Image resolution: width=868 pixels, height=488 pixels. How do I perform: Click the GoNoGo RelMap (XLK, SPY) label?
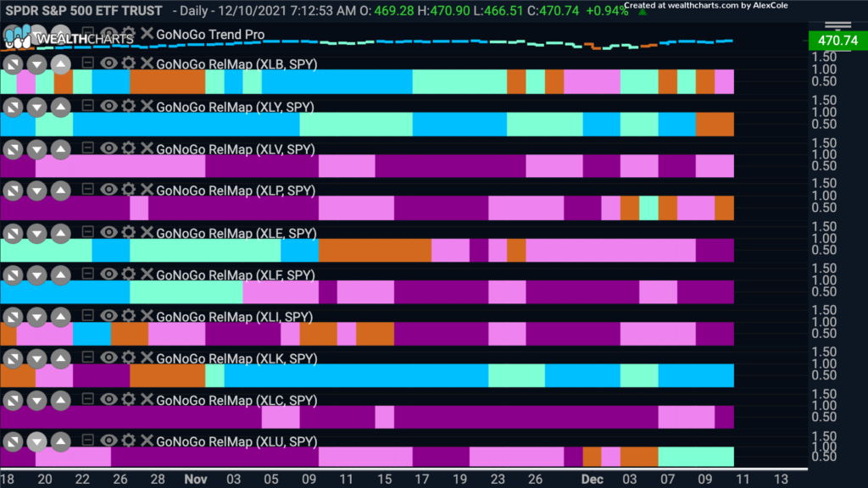237,358
